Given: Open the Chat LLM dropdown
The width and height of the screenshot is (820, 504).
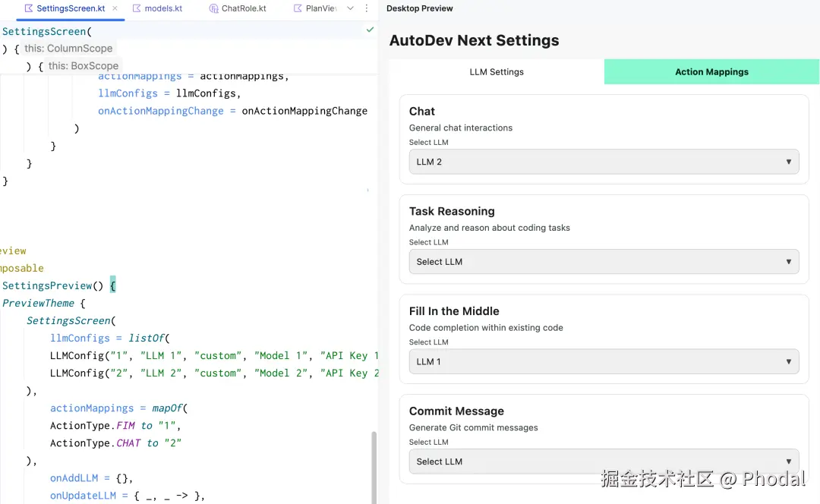Looking at the screenshot, I should pyautogui.click(x=604, y=162).
